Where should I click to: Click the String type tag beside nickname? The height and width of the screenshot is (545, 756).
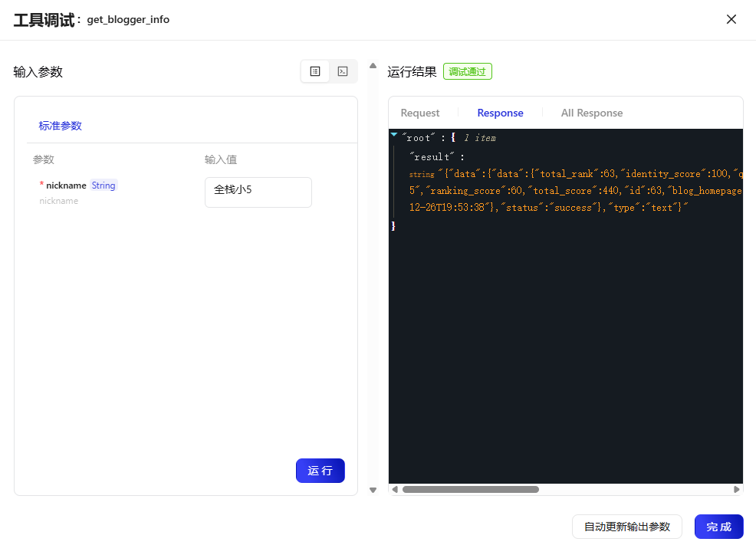tap(104, 185)
